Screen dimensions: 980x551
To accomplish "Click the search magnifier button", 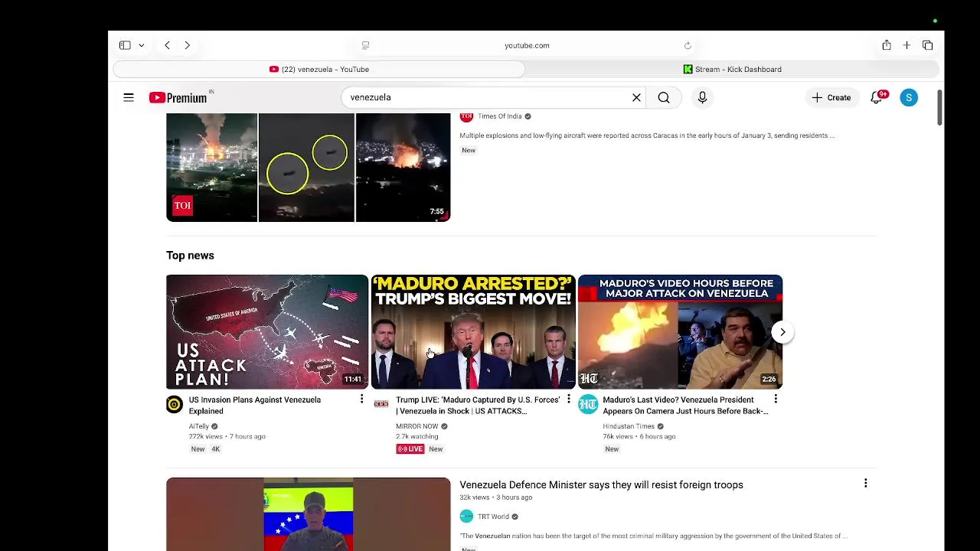I will tap(664, 97).
